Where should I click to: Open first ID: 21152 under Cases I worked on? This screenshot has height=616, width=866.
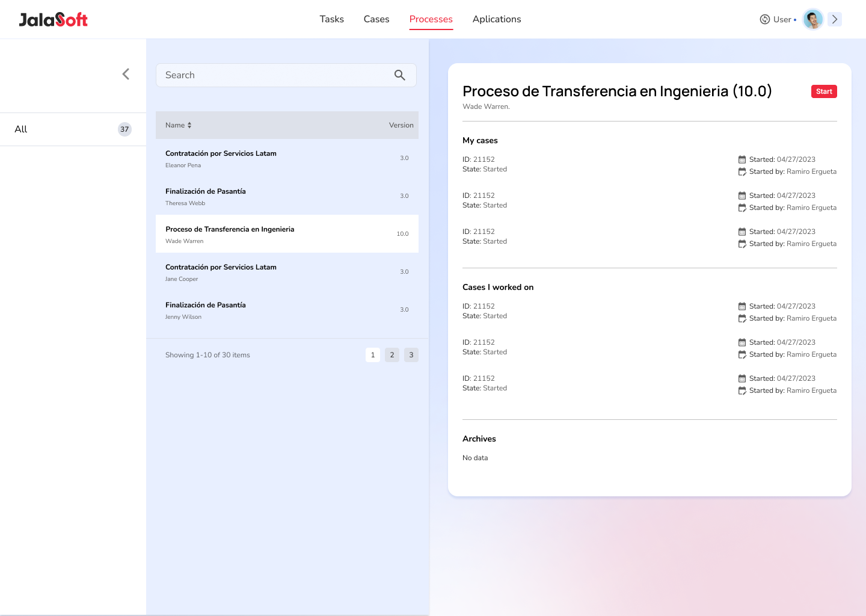pos(479,306)
